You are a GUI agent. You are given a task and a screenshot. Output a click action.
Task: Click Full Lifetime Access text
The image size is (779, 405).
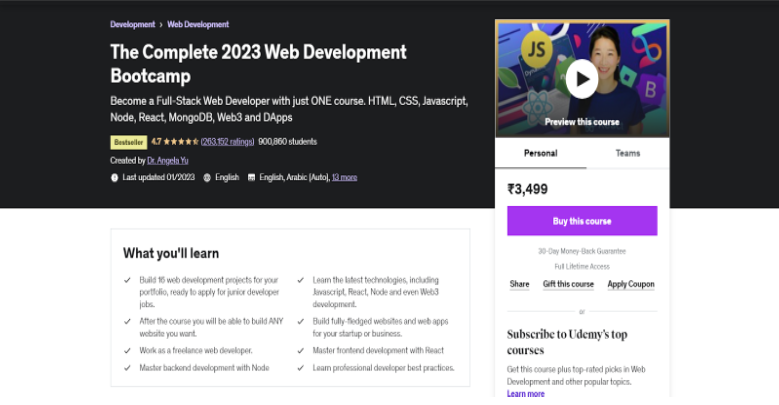[582, 267]
